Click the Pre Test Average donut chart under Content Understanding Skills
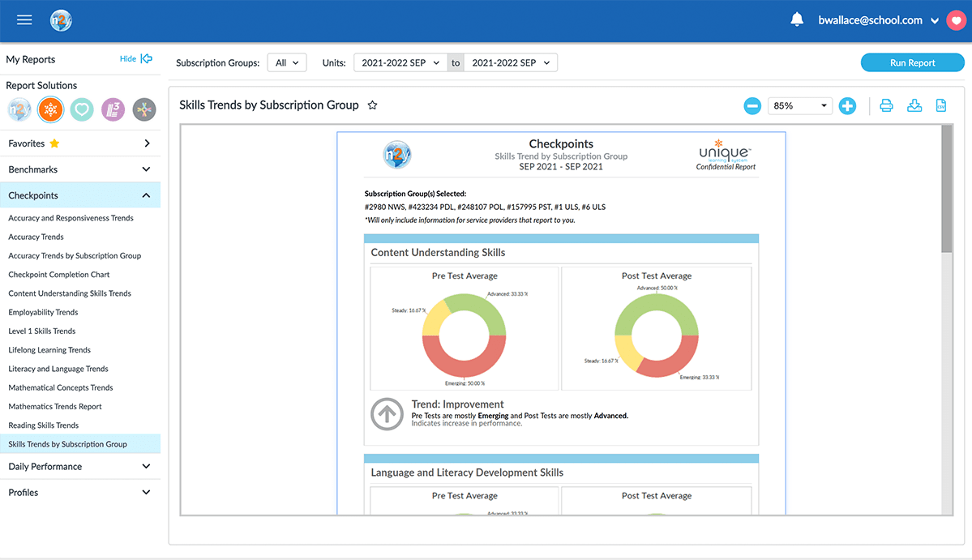Viewport: 972px width, 560px height. [x=465, y=336]
